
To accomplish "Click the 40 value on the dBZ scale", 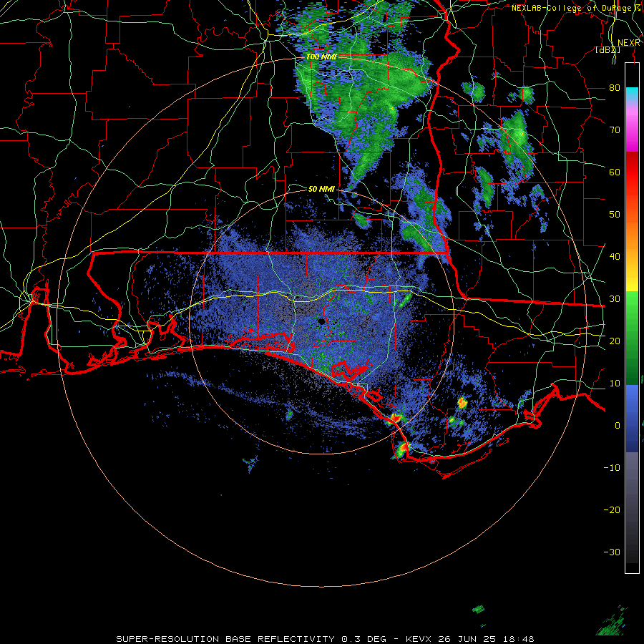I will (615, 257).
